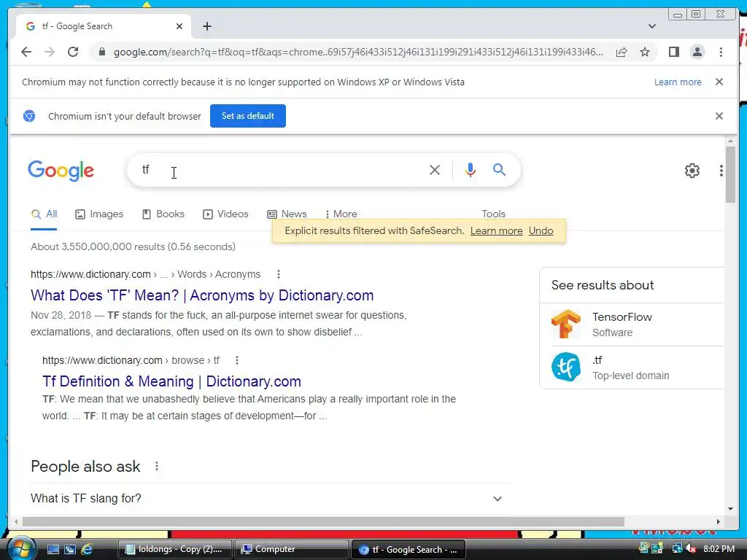Share this page via the share icon
The width and height of the screenshot is (747, 560).
coord(622,52)
